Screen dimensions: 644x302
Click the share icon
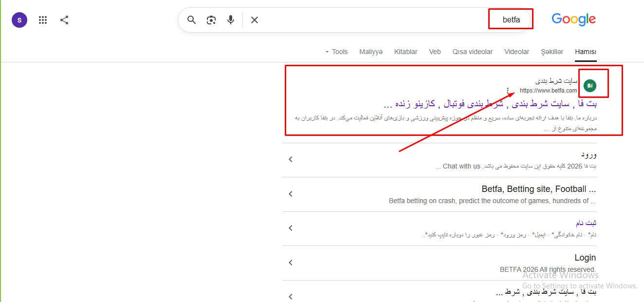[64, 20]
